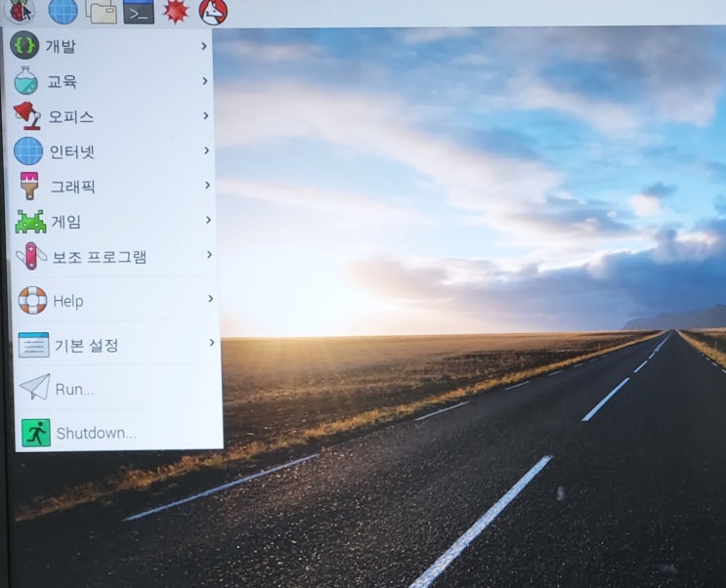Click the green braces 개발 icon
Screen dimensions: 726x588
point(24,45)
